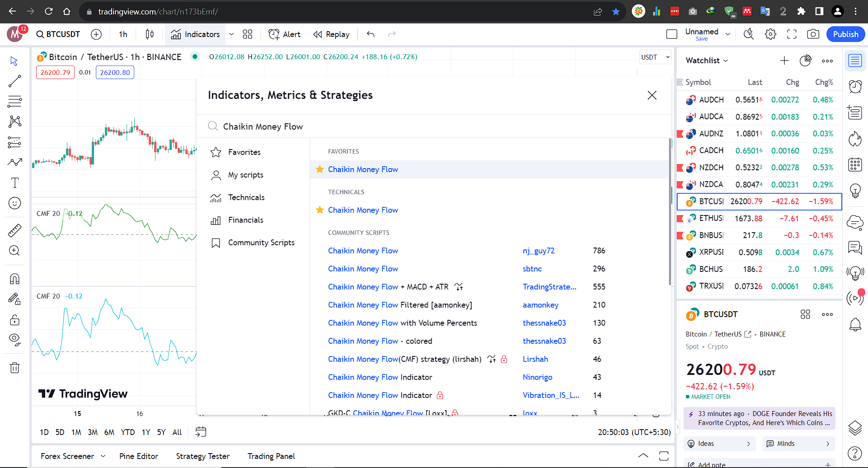
Task: Toggle lock all drawing tools
Action: [x=14, y=320]
